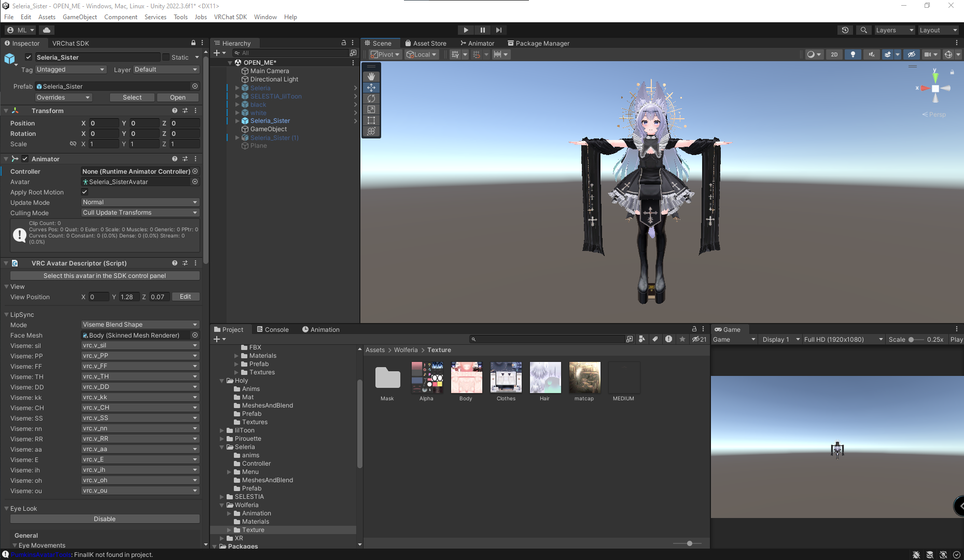Click the prefab Open button

[x=177, y=97]
